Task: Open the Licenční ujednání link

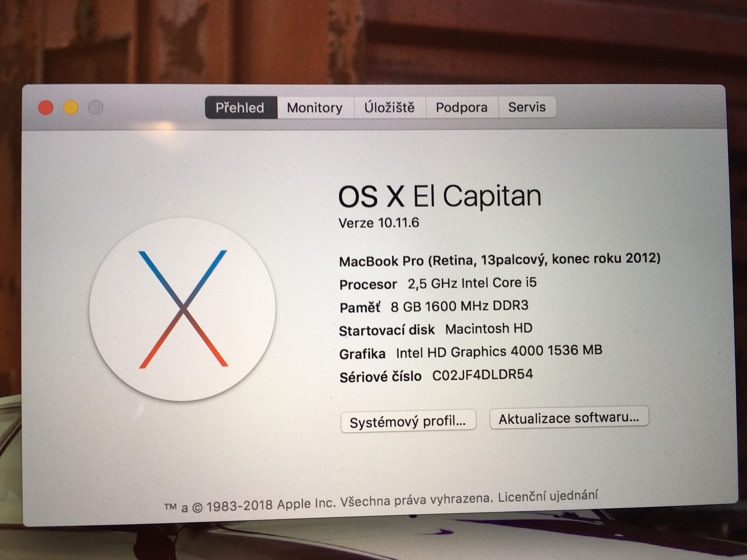Action: pyautogui.click(x=548, y=496)
